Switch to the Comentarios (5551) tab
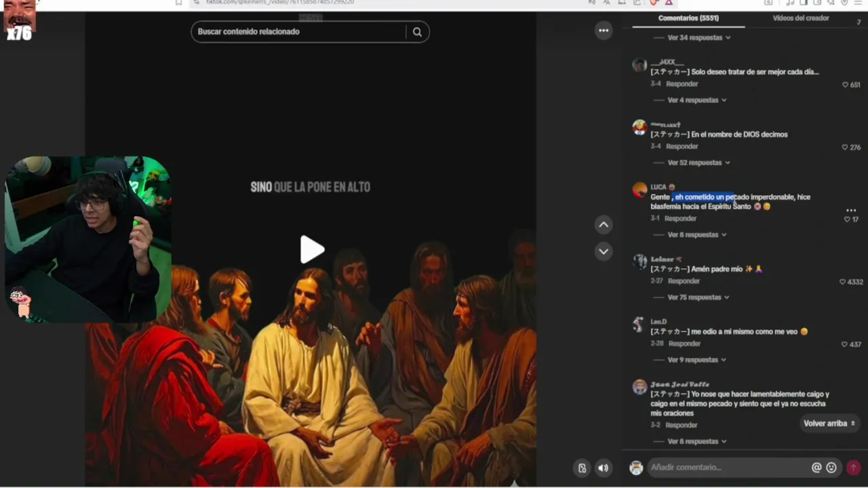868x488 pixels. [x=688, y=18]
